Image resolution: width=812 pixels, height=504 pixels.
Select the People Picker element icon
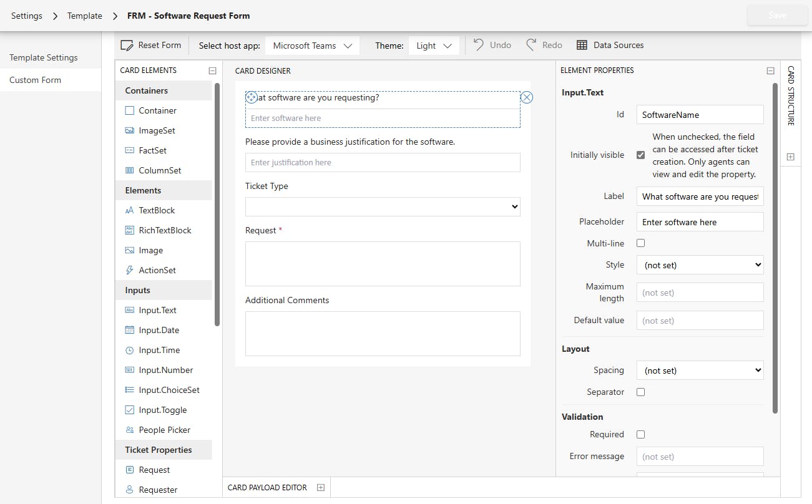pyautogui.click(x=130, y=430)
